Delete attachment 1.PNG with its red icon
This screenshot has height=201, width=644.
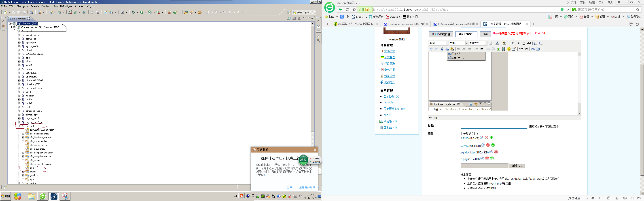point(487,138)
